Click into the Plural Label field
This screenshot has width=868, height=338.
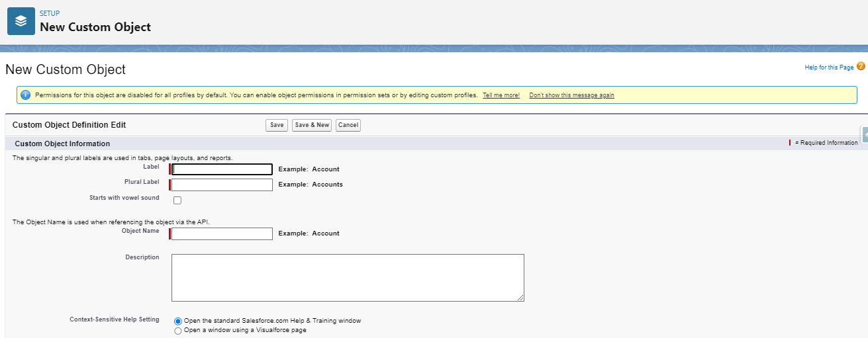click(222, 185)
